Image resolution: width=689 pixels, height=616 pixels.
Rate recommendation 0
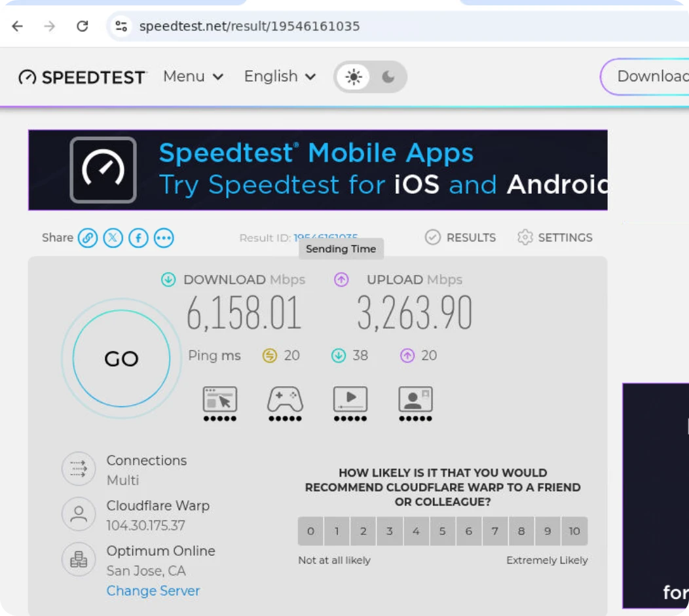(x=310, y=532)
